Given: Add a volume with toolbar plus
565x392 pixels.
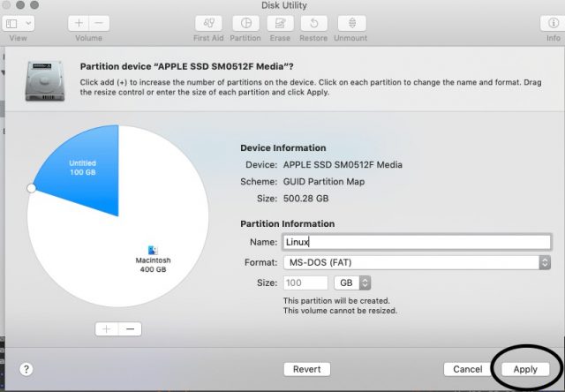Looking at the screenshot, I should pos(79,24).
